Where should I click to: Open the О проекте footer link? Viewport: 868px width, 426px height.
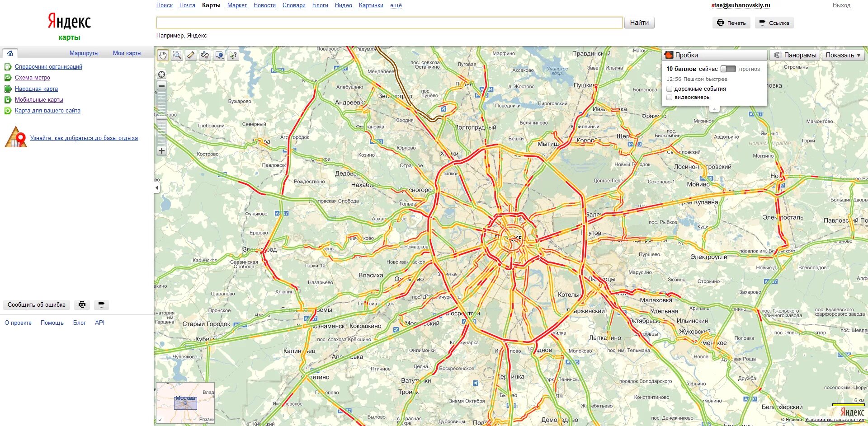pos(18,323)
